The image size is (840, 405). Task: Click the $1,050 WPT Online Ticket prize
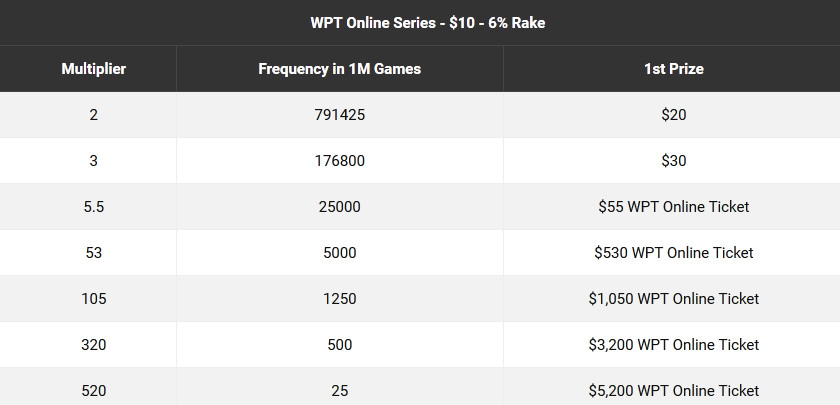point(673,299)
